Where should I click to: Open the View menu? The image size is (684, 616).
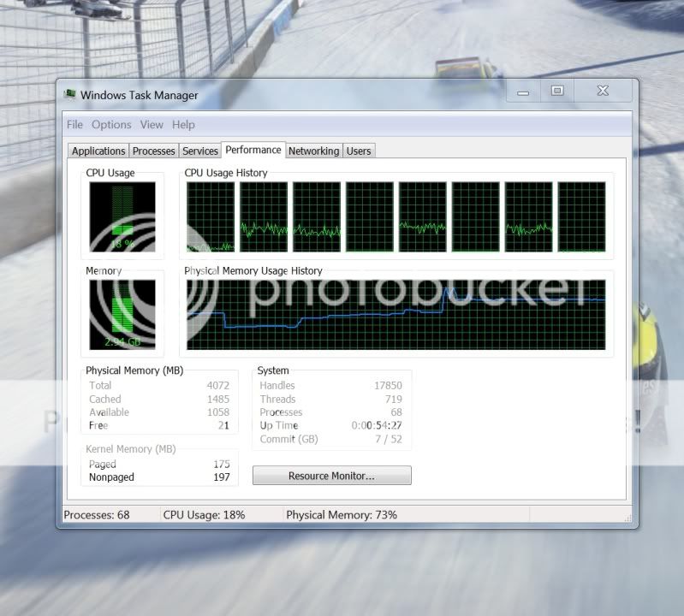(x=152, y=125)
